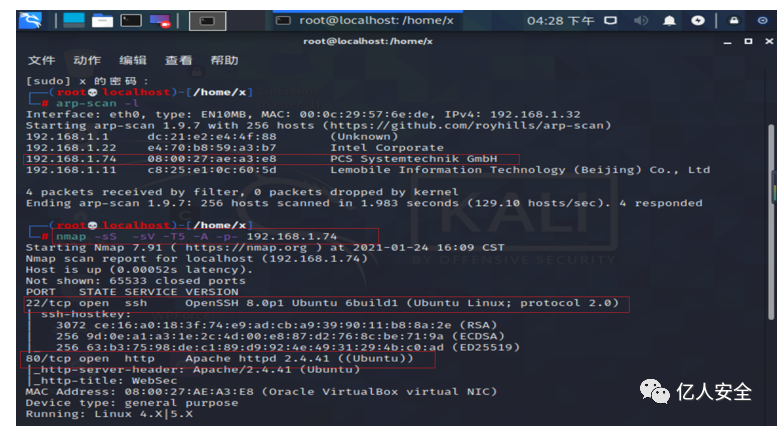The width and height of the screenshot is (777, 426).
Task: Select the RSA ssh-hostkey fingerprint line
Action: coord(277,325)
